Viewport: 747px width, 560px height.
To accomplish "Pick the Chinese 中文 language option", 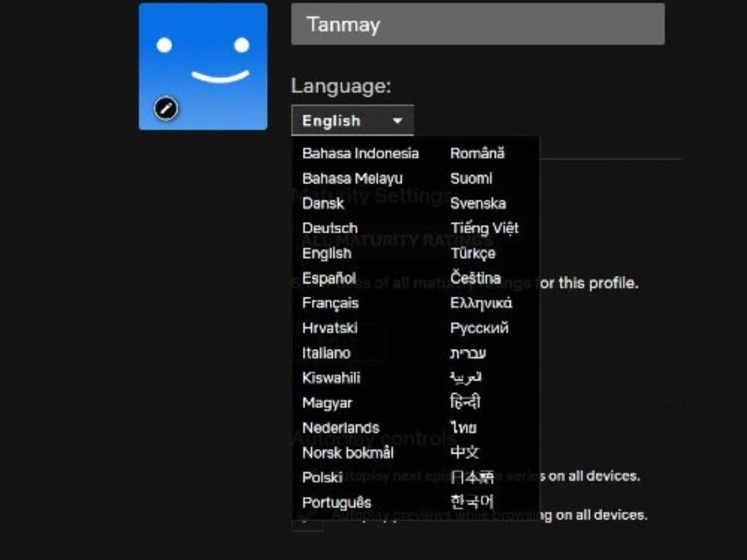I will (465, 453).
